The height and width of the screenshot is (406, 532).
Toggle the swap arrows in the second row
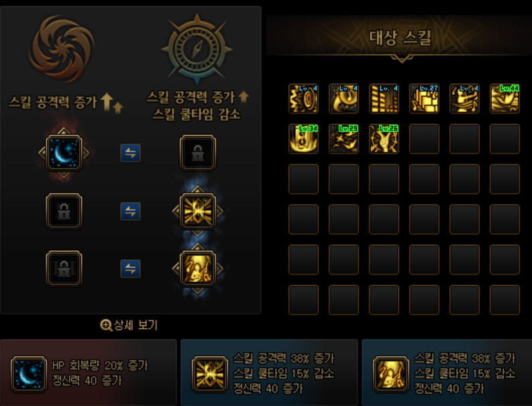click(131, 211)
